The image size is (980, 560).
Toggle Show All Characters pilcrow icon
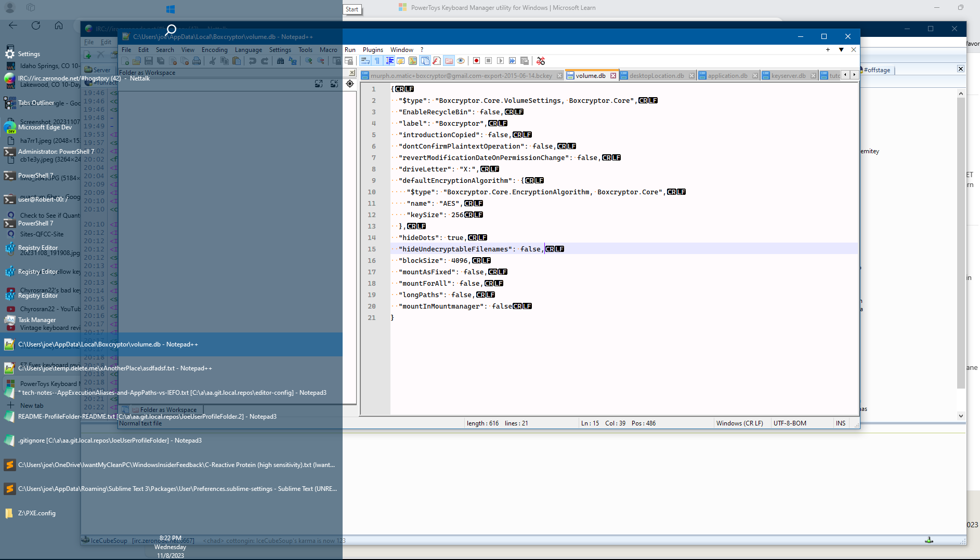tap(377, 61)
